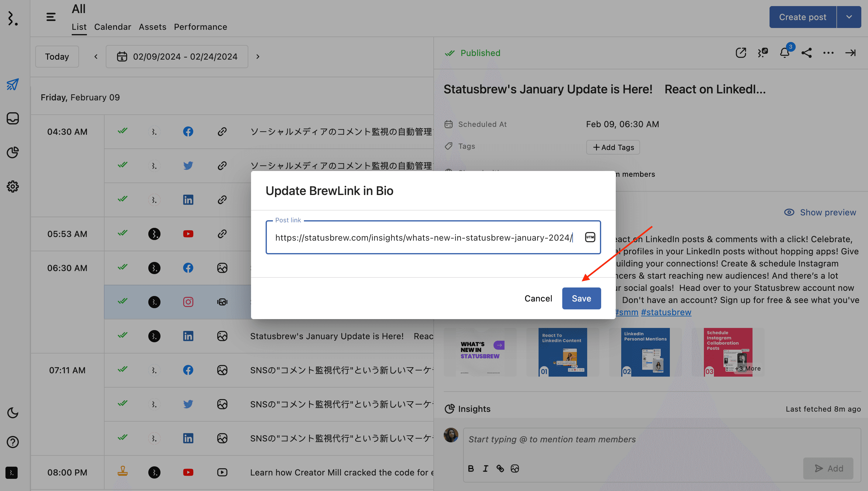Open the Instagram Collaboration Posts +3 More thumbnail
Viewport: 868px width, 491px height.
tap(728, 352)
